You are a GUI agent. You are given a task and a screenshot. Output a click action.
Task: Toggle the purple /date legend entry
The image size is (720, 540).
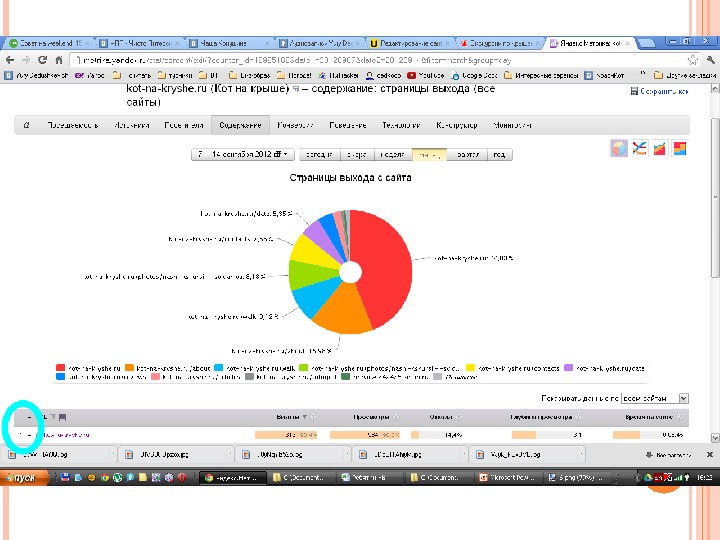[604, 368]
